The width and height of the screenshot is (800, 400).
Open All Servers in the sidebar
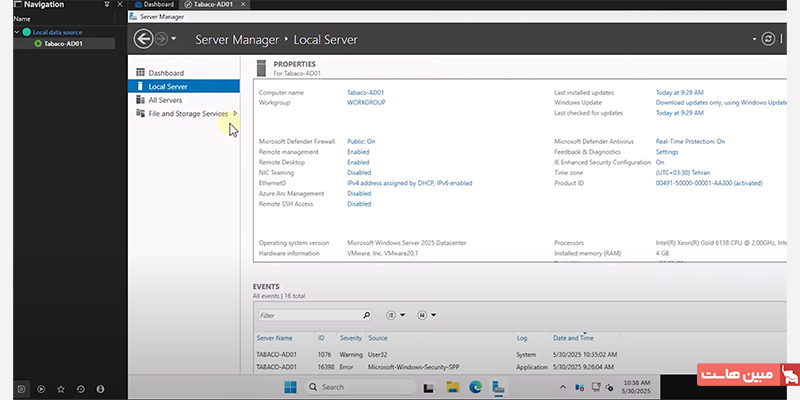pos(165,100)
